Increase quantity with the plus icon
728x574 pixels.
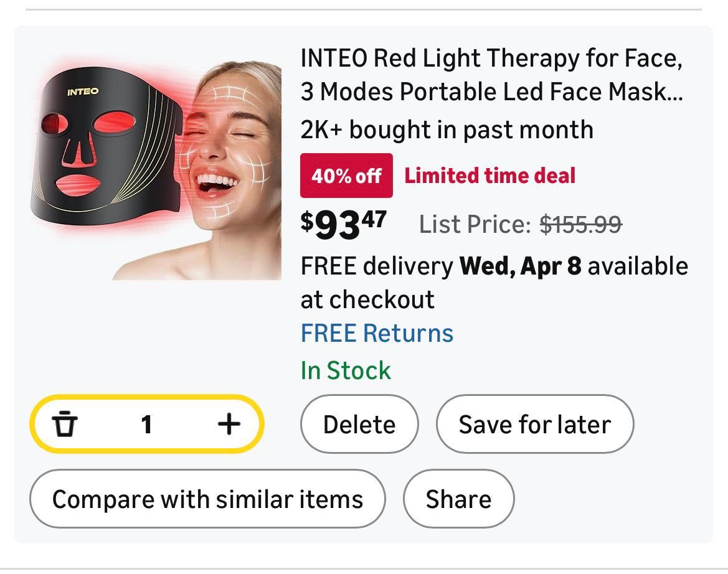(229, 425)
